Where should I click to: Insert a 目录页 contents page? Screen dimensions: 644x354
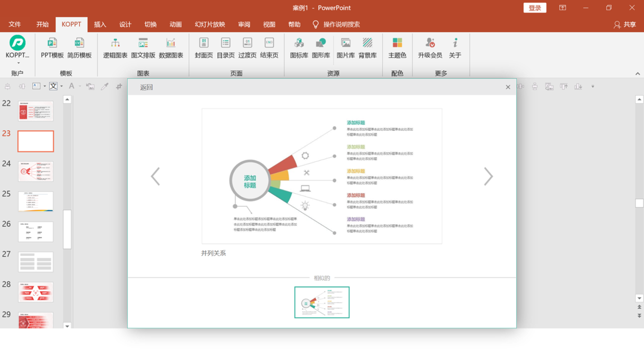tap(225, 48)
